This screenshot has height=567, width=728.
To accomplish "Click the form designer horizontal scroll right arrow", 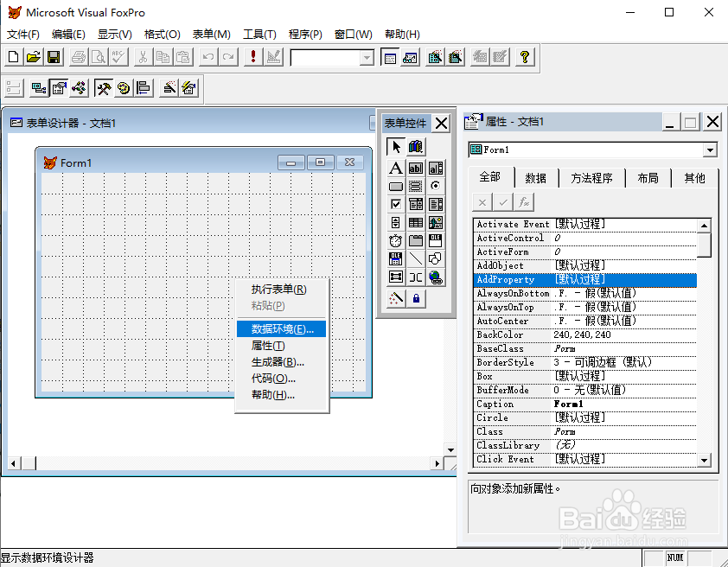I will (x=437, y=463).
